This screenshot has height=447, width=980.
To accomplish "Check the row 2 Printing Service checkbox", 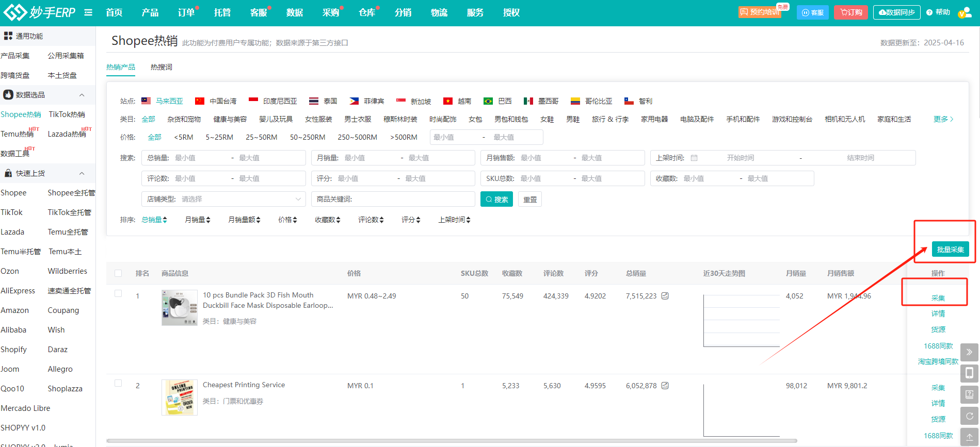I will pyautogui.click(x=118, y=383).
